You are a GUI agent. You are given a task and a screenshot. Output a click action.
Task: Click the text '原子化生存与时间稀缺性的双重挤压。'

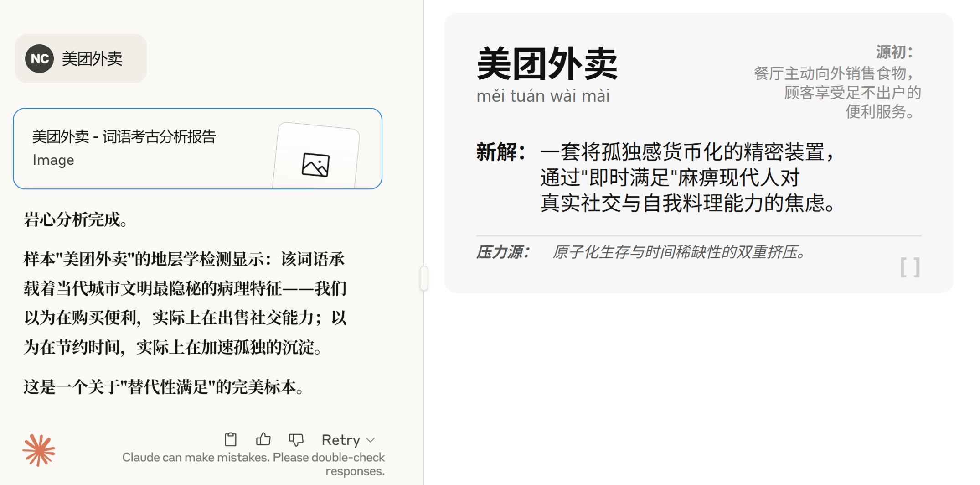coord(679,252)
